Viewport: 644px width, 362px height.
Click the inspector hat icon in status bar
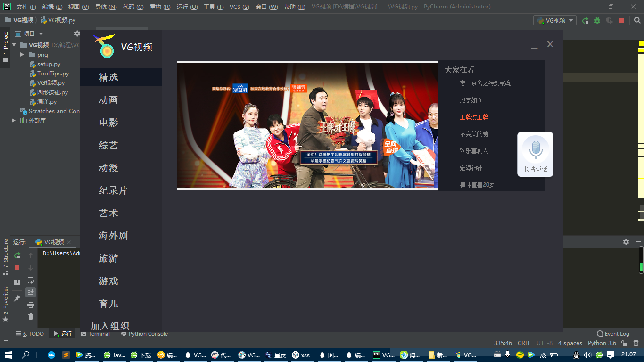point(636,343)
